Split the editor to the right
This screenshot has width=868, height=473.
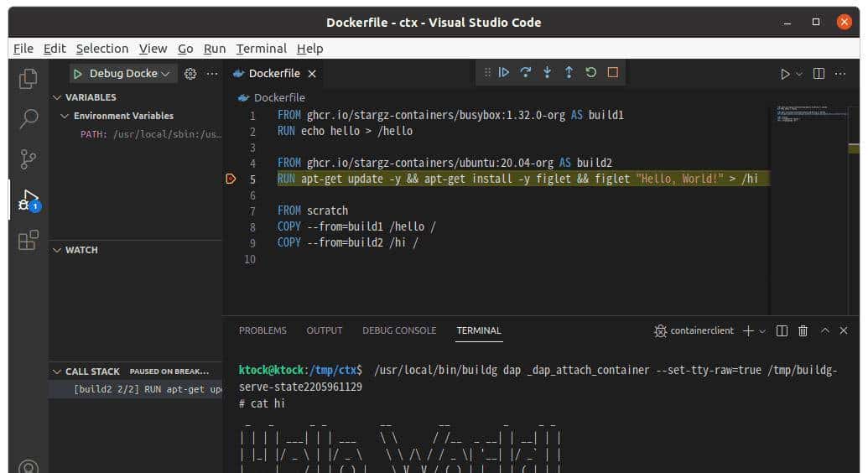point(819,74)
